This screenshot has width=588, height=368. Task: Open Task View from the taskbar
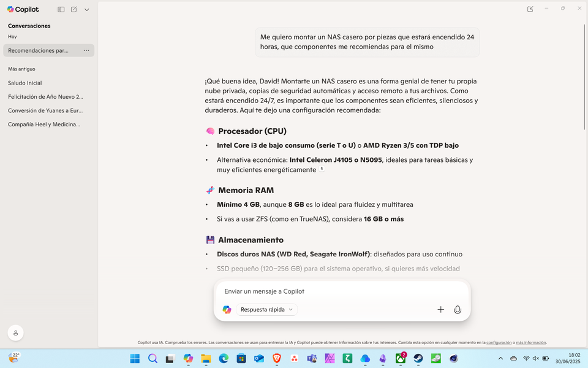170,359
